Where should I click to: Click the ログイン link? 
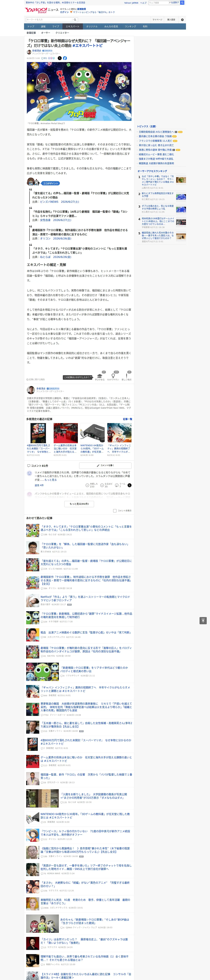tap(64, 12)
